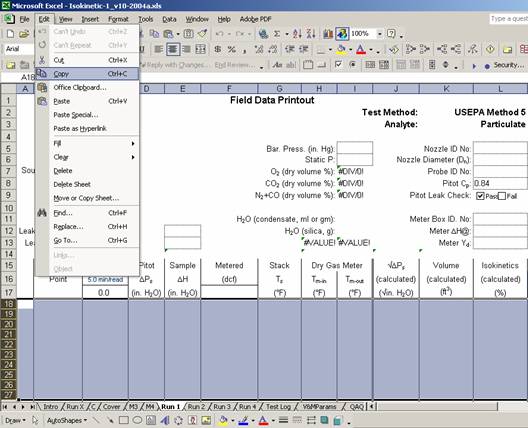528x428 pixels.
Task: Click the Shadow Style icon
Action: pyautogui.click(x=324, y=420)
